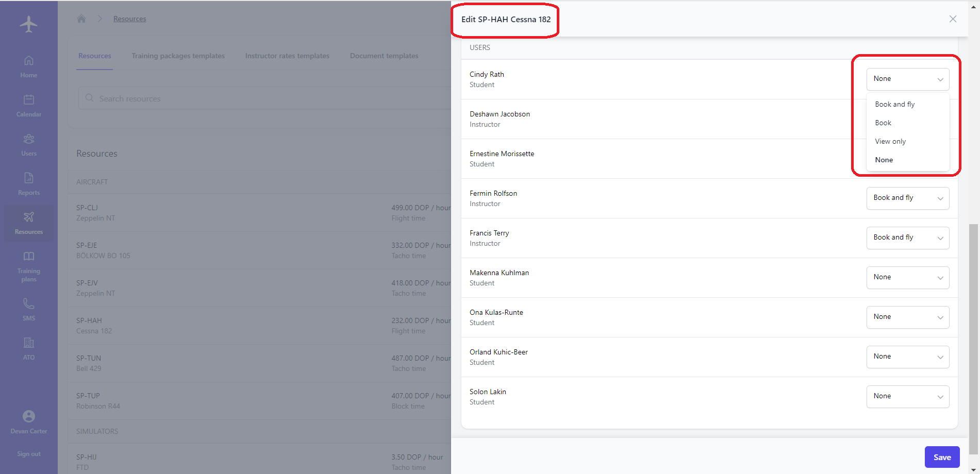Click the Ona Kulas-Runte user name

coord(496,312)
